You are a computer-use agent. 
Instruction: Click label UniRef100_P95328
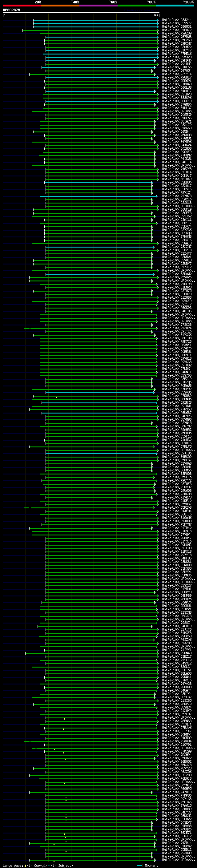(177, 57)
